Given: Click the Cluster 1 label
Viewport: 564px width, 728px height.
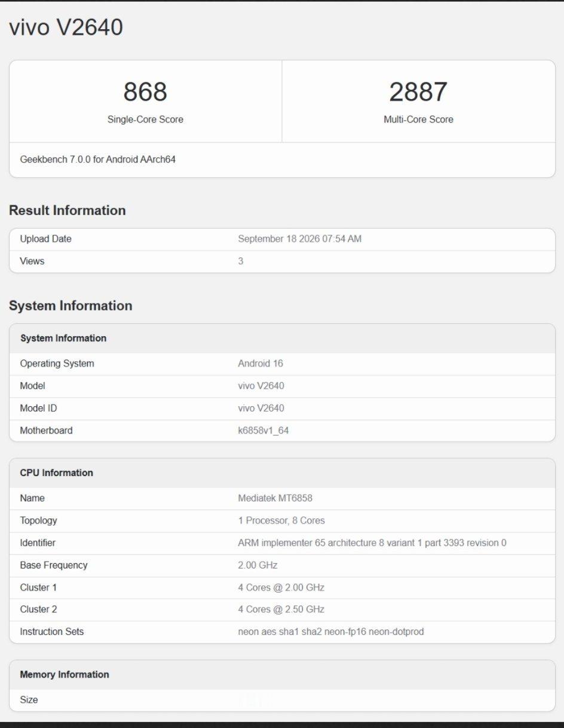Looking at the screenshot, I should 38,588.
